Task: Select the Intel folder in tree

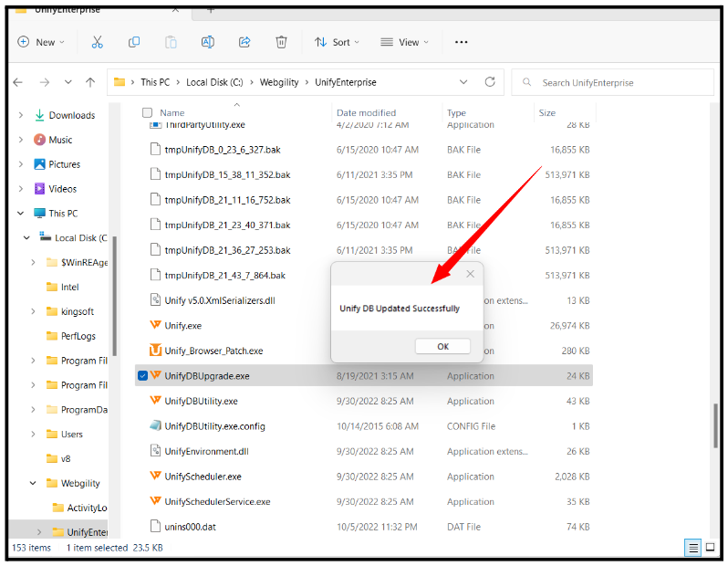Action: [x=69, y=288]
